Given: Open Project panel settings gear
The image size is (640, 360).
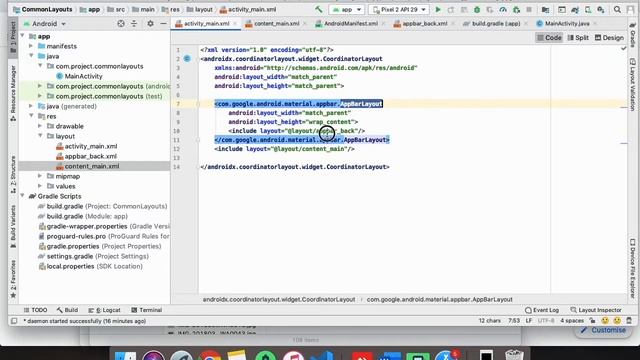Looking at the screenshot, I should (x=150, y=24).
